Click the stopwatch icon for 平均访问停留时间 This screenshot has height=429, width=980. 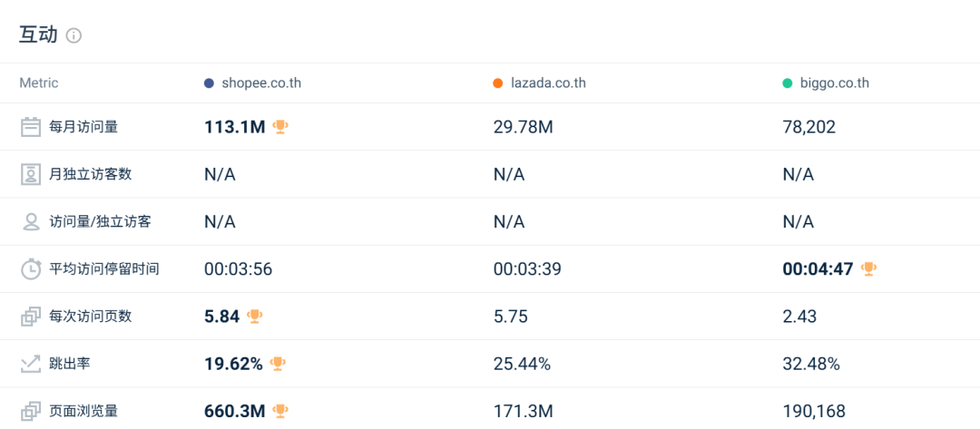pos(31,268)
